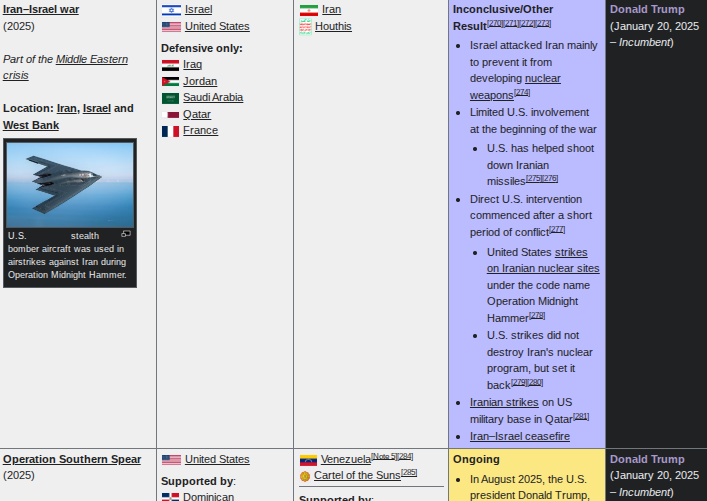Click the Venezuela flag icon

click(308, 460)
